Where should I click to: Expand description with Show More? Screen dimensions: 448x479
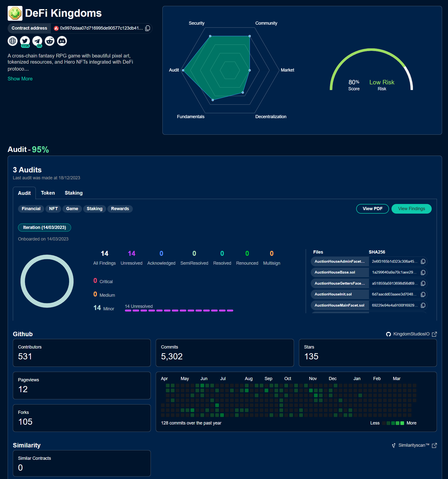pyautogui.click(x=20, y=79)
